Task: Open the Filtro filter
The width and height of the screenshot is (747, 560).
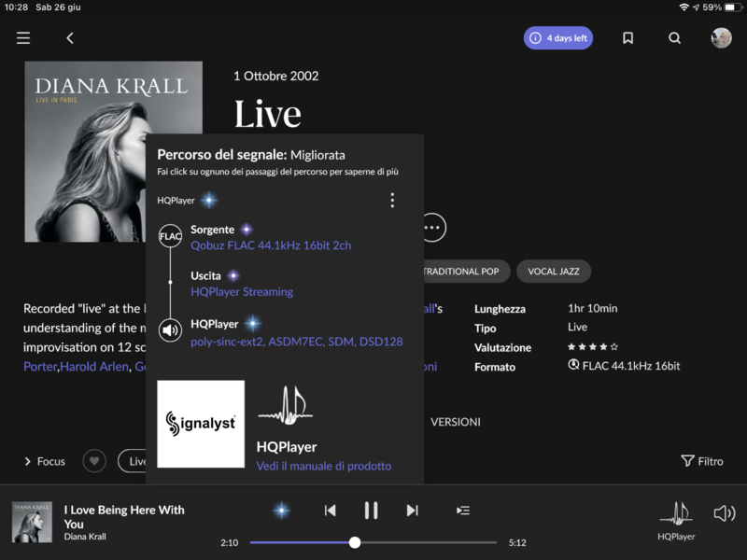Action: point(702,461)
